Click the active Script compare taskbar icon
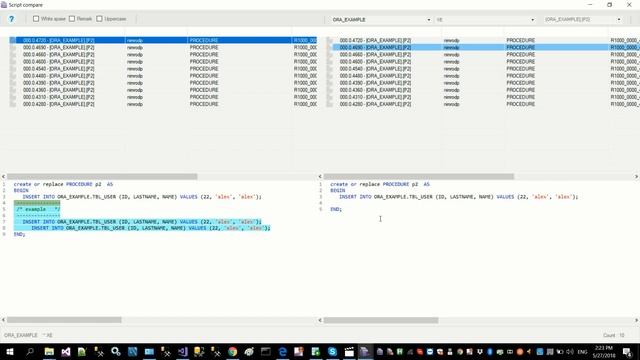This screenshot has width=640, height=360. pos(365,351)
